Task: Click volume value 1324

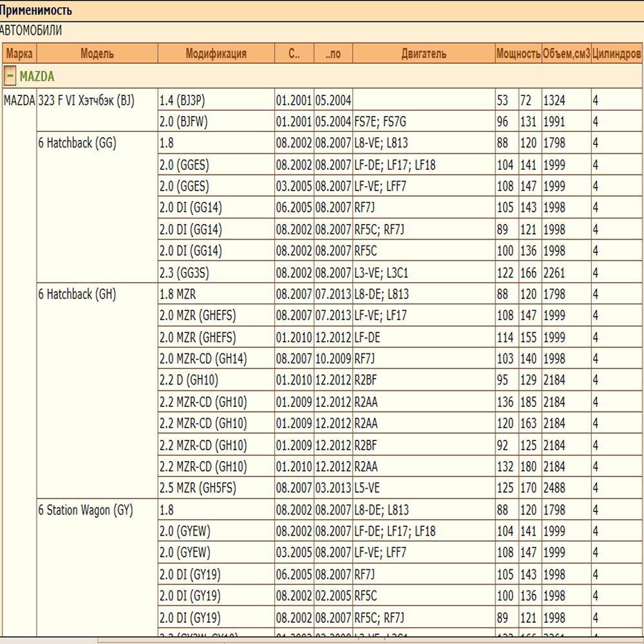Action: [x=566, y=99]
